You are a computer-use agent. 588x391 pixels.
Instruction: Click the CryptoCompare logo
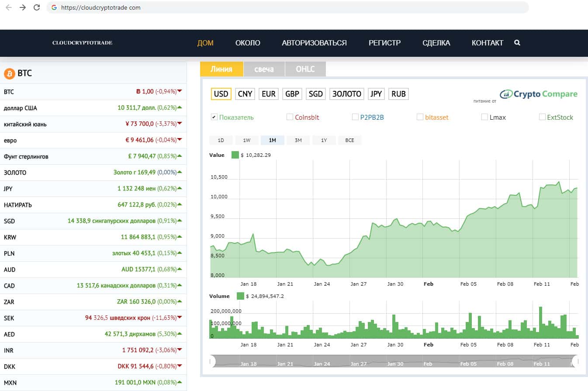[x=538, y=94]
